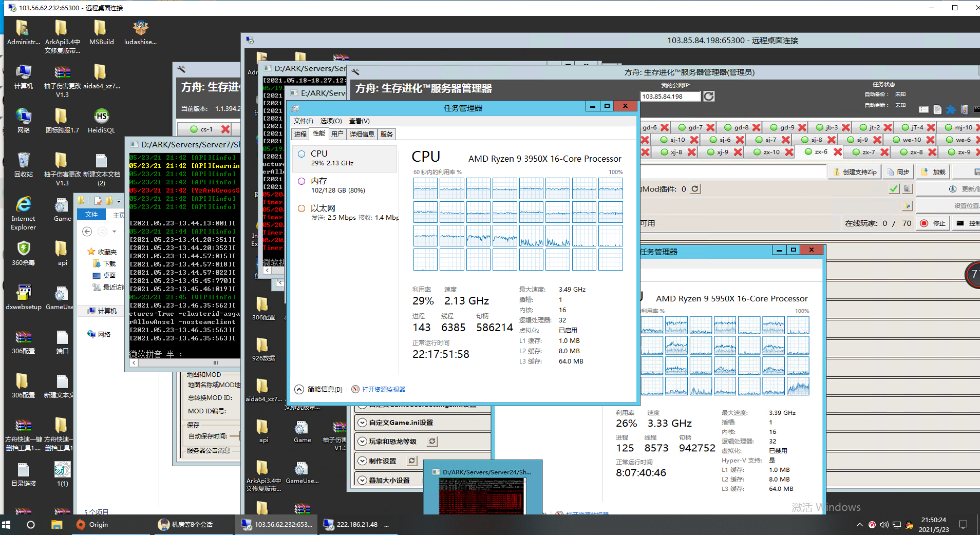Click the list view icon in ARK manager header
This screenshot has width=980, height=535.
point(924,109)
